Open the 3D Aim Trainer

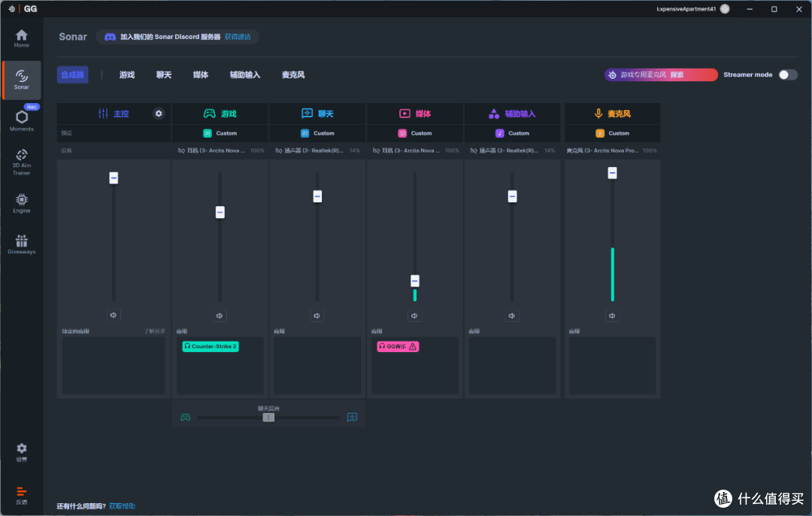pyautogui.click(x=21, y=162)
